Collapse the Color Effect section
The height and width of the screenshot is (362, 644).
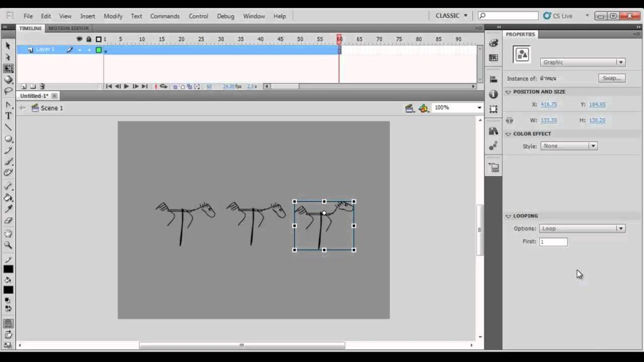[508, 134]
